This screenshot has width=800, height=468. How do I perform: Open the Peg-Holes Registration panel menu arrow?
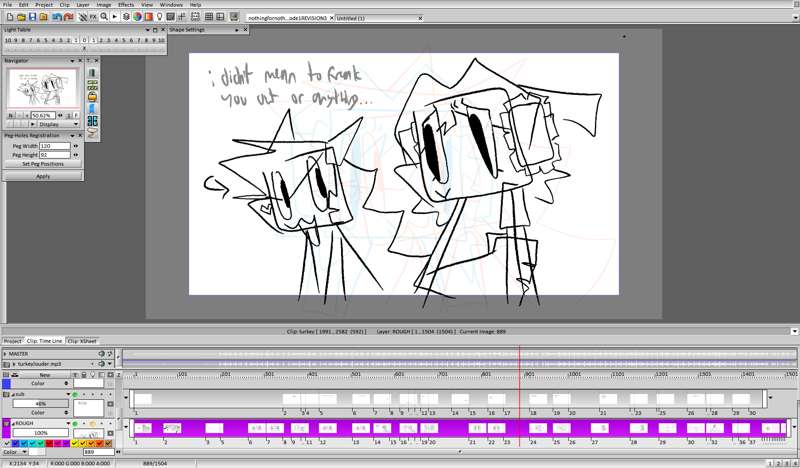point(72,136)
